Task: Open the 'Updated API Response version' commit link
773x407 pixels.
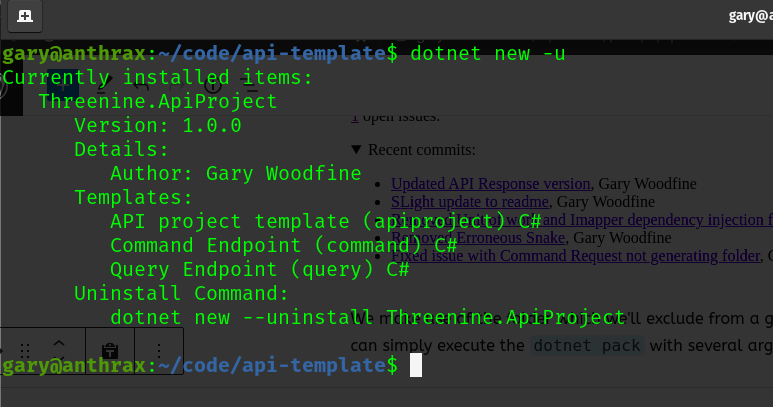Action: coord(491,183)
